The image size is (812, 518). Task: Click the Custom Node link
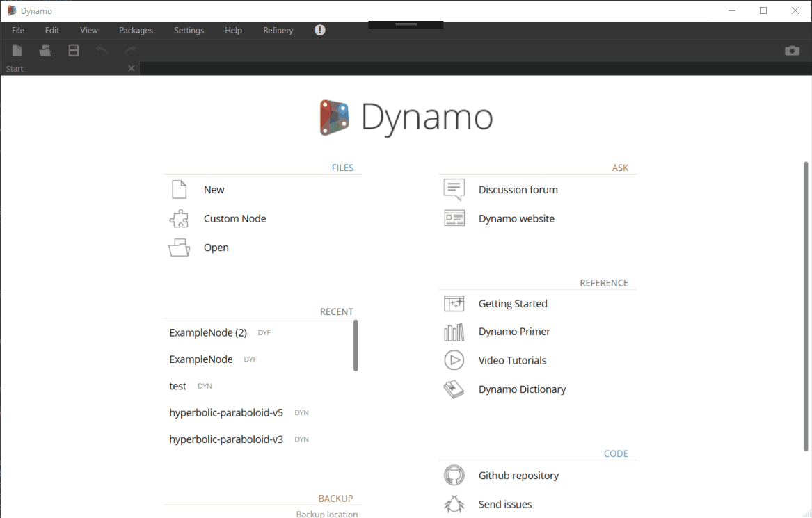[234, 218]
